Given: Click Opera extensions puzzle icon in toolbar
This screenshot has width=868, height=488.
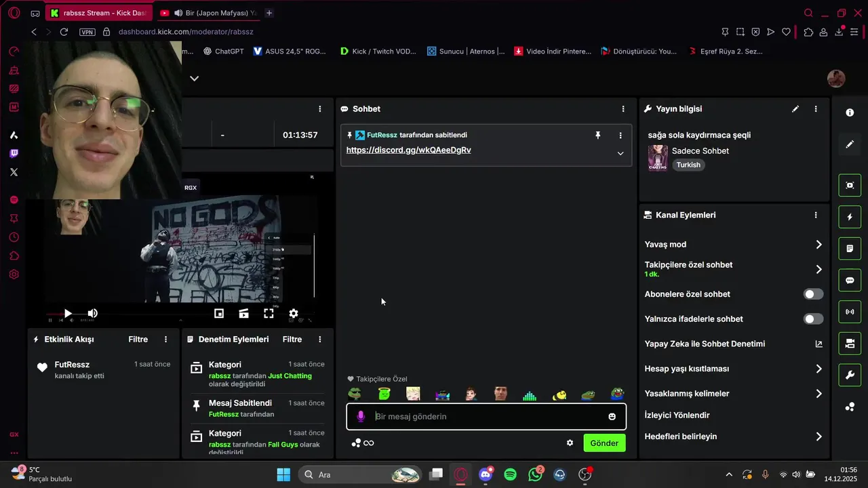Looking at the screenshot, I should (808, 32).
